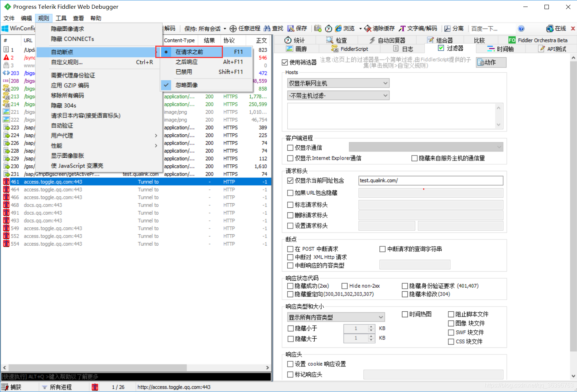The height and width of the screenshot is (392, 577).
Task: Click the 动作 actions button
Action: coord(491,62)
